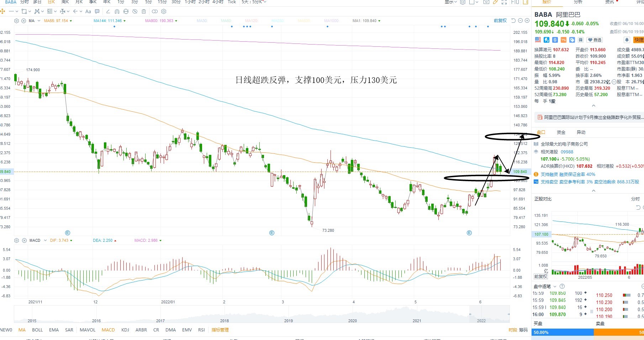Screen dimensions: 644x340
Task: Click the 2016 position on timeline navigator
Action: coord(96,320)
